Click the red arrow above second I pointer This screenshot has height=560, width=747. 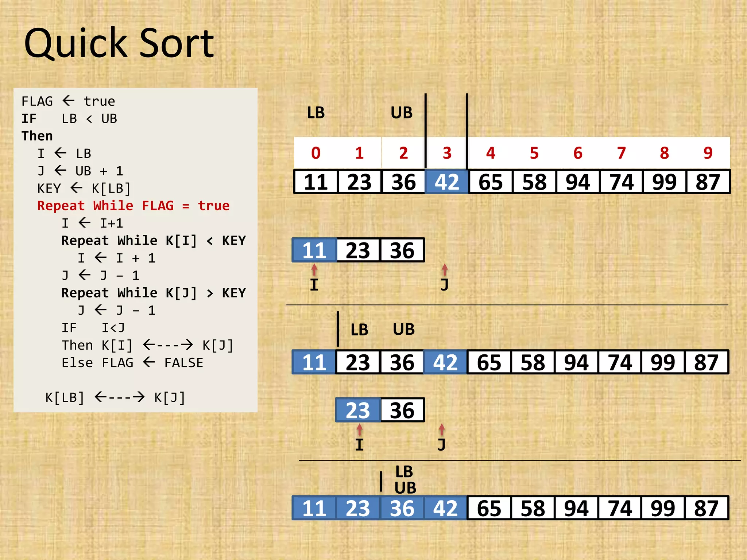(x=359, y=430)
